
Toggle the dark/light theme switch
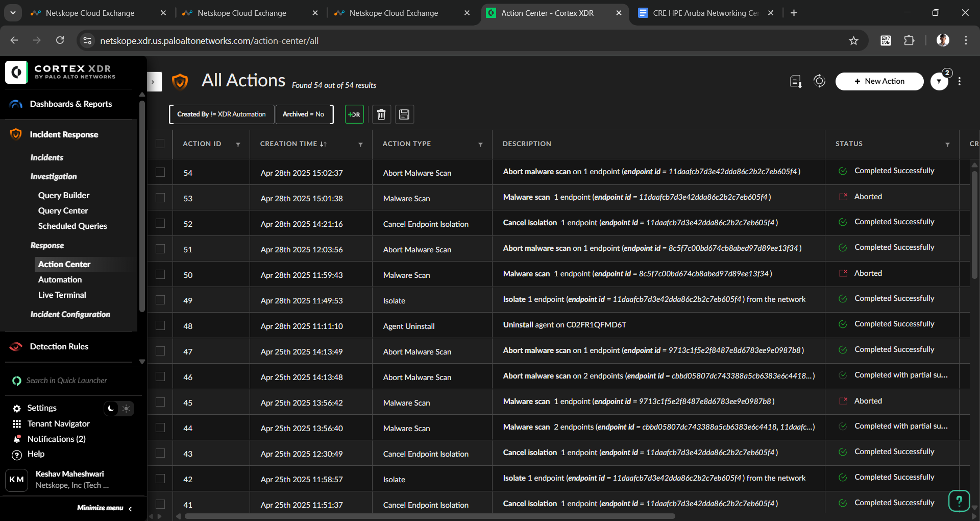119,409
